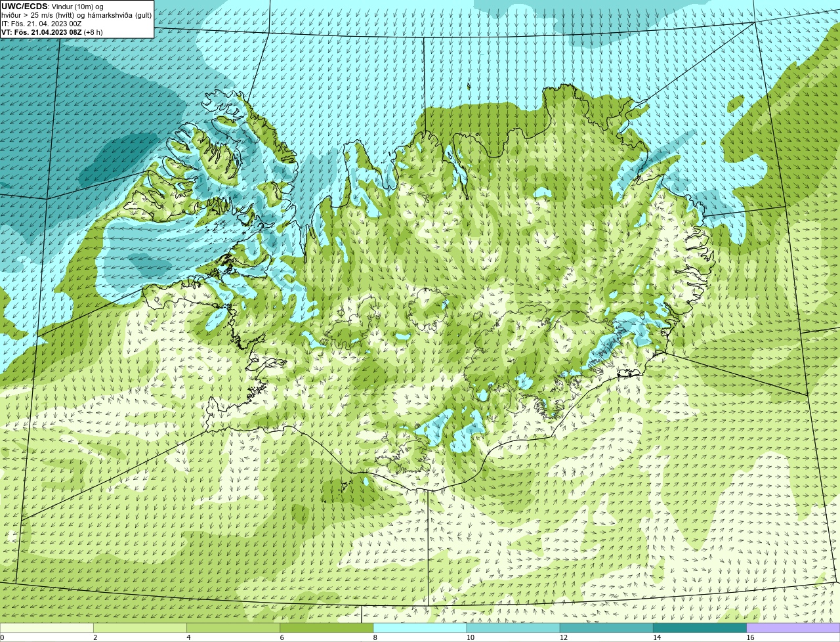Click the '0' scale label

coord(2,637)
